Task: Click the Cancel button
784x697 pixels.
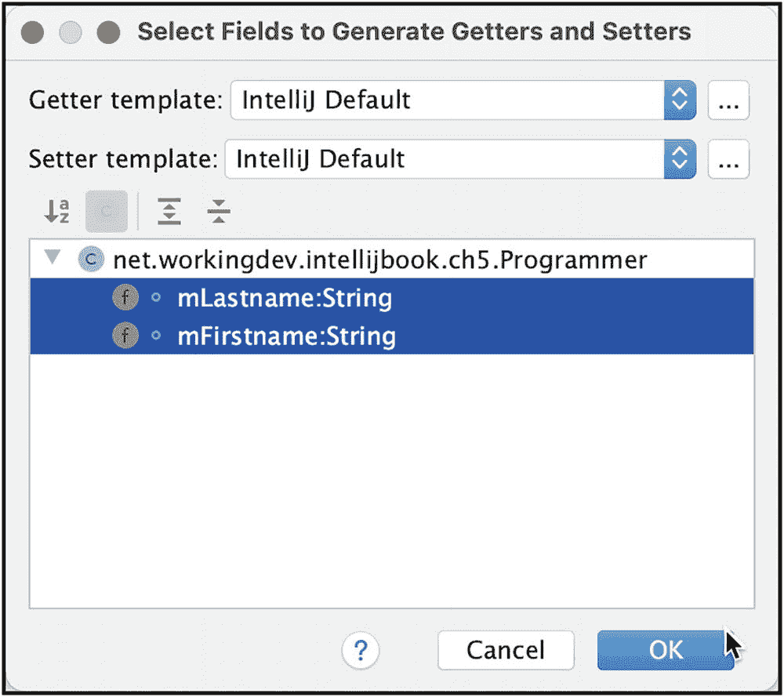Action: (x=506, y=650)
